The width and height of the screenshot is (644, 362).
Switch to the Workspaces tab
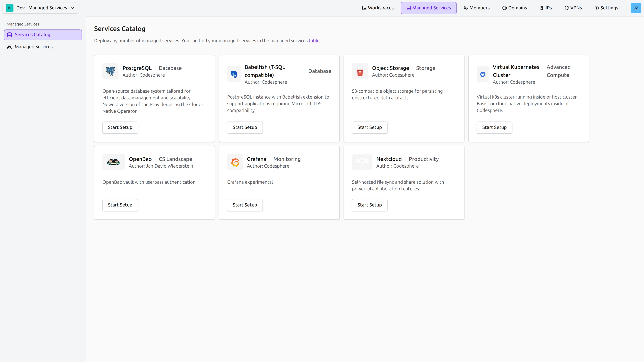click(378, 8)
